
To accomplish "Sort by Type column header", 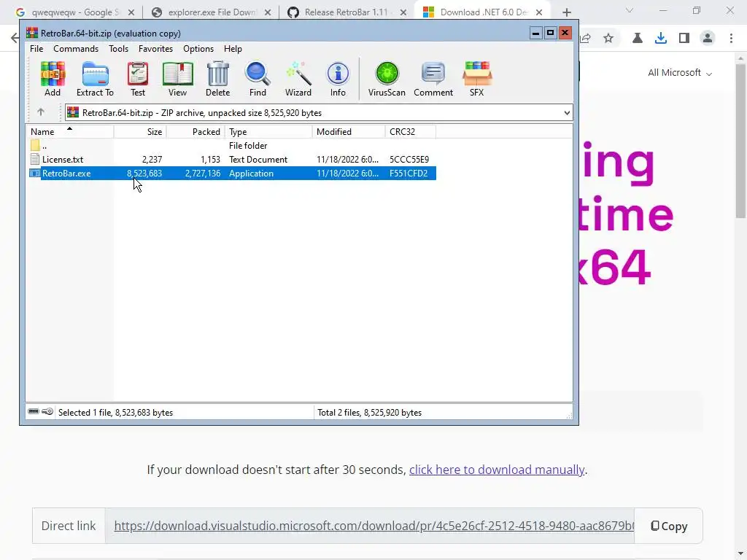I will [268, 131].
